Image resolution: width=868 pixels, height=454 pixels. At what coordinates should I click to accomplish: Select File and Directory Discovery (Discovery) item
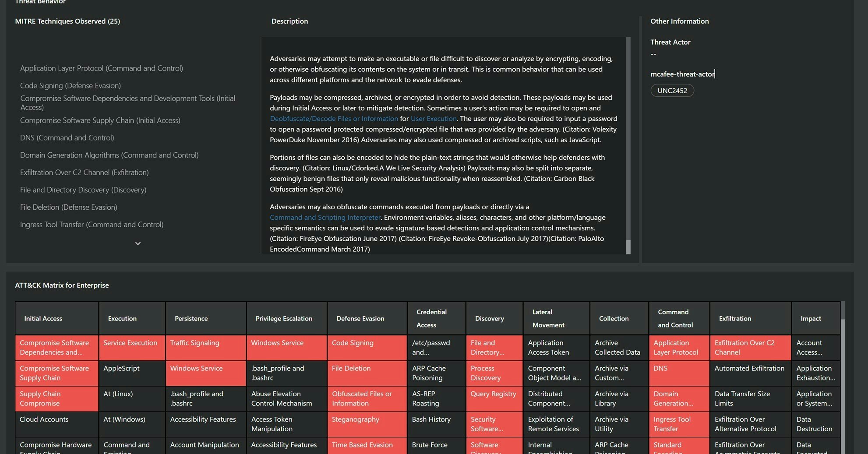[83, 190]
